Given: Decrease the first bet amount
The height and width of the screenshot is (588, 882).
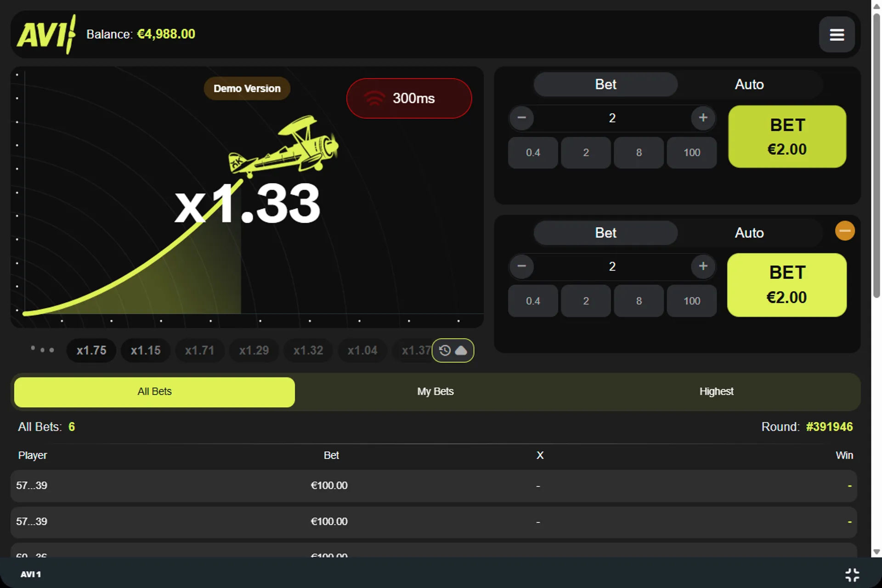Looking at the screenshot, I should click(521, 118).
